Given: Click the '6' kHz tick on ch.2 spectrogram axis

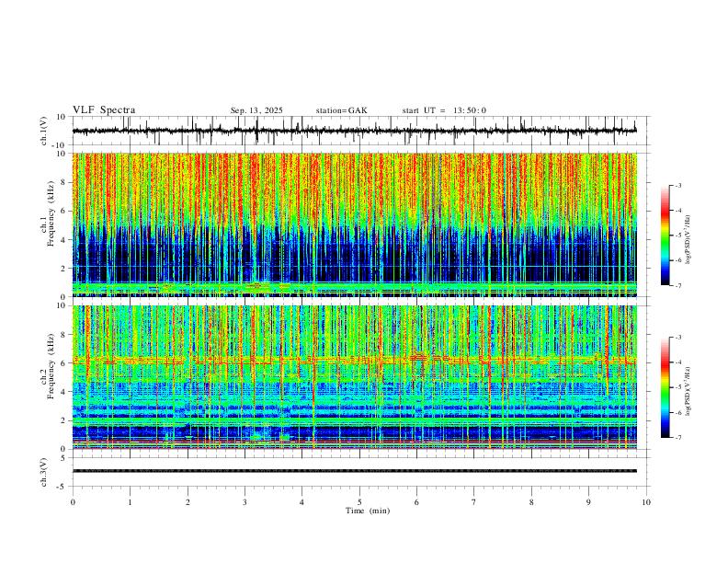Looking at the screenshot, I should (x=64, y=362).
